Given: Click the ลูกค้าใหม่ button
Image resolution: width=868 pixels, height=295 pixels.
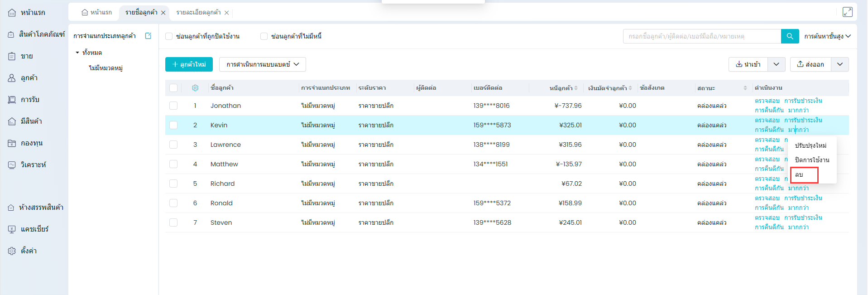Looking at the screenshot, I should [x=189, y=64].
